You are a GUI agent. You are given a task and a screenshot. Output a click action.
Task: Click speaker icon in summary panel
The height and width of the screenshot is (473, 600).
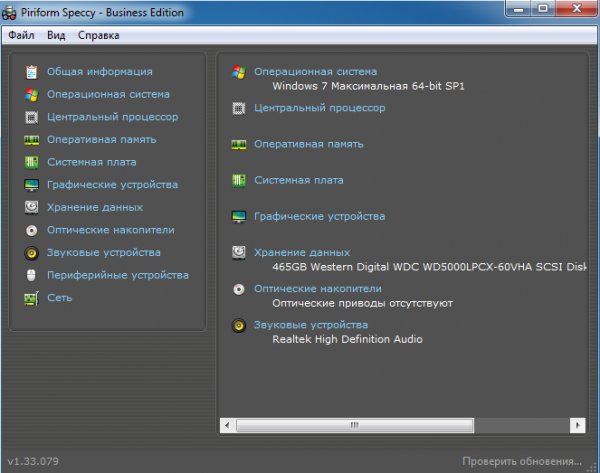pos(239,325)
